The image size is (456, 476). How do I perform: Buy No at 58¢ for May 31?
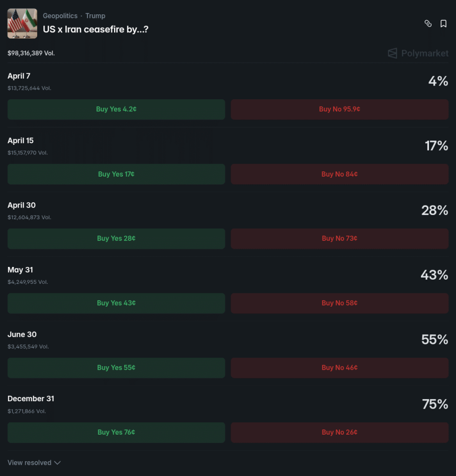pyautogui.click(x=339, y=303)
